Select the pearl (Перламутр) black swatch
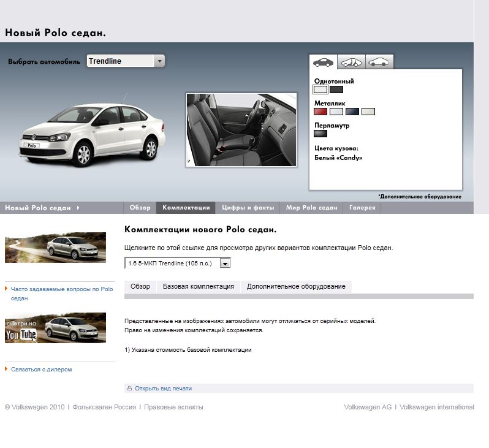This screenshot has height=448, width=489. 320,134
